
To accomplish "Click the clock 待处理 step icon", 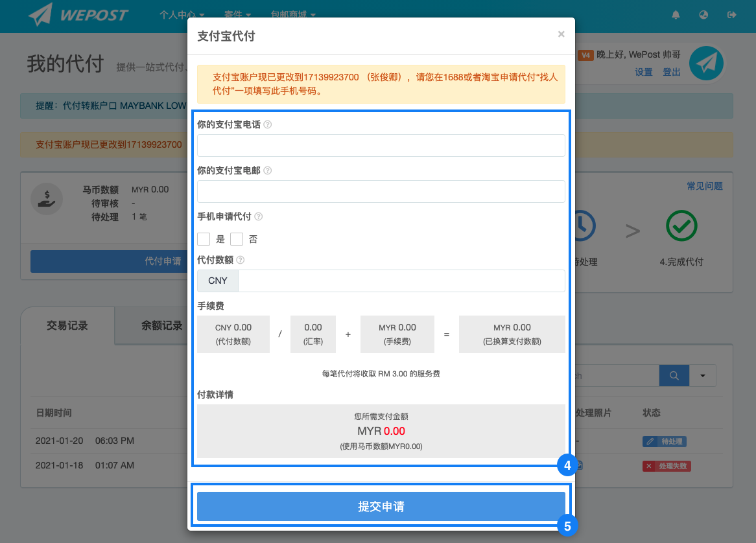I will click(585, 226).
